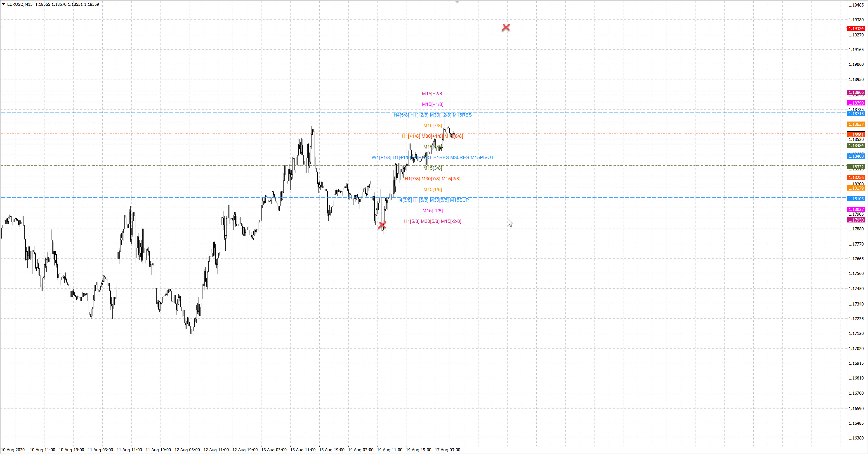The image size is (868, 454).
Task: Select the red 1.19324 price tag
Action: 856,29
